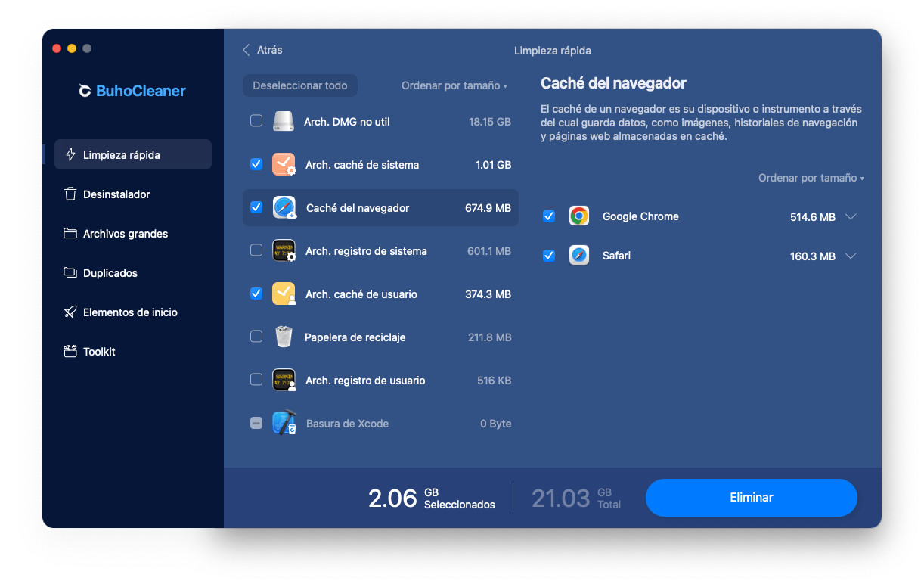
Task: Click the lightning bolt Limpieza rápida icon
Action: pos(70,155)
